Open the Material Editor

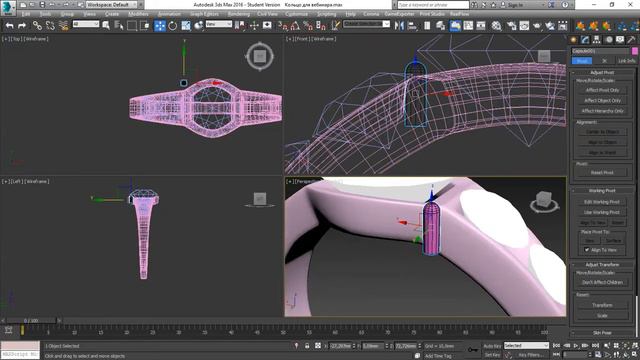(x=496, y=26)
